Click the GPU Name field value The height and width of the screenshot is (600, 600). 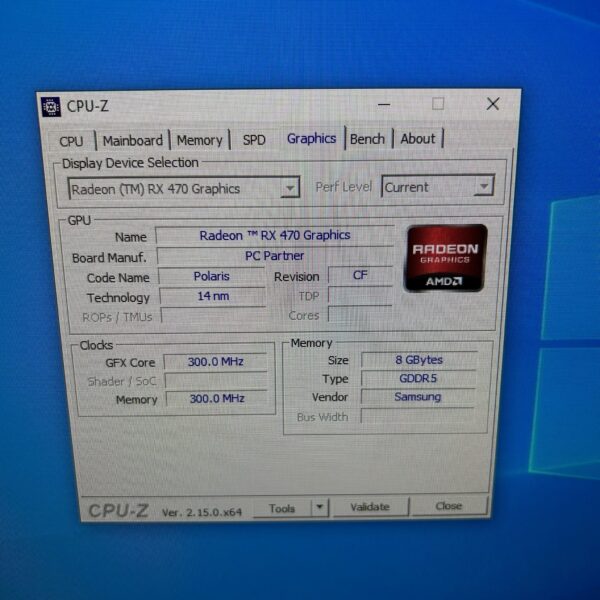[x=275, y=235]
